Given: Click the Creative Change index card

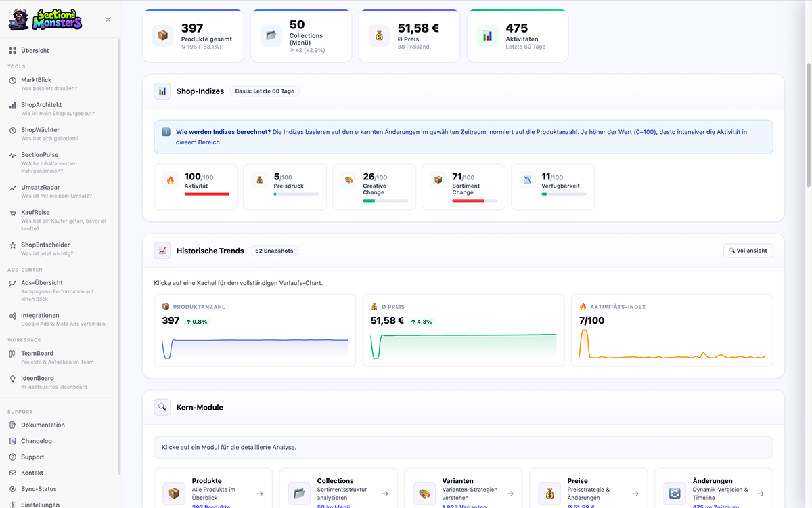Looking at the screenshot, I should click(x=374, y=186).
